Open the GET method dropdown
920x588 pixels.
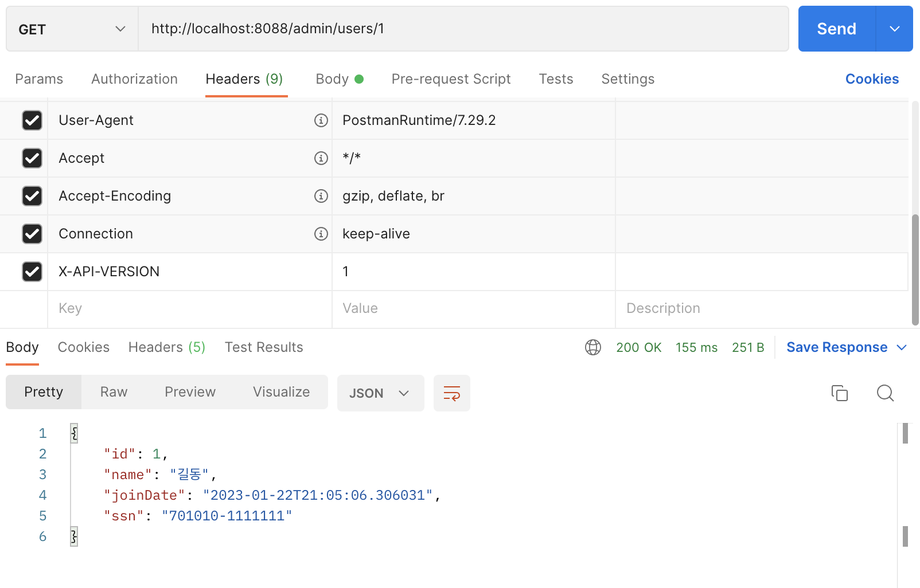(x=72, y=29)
